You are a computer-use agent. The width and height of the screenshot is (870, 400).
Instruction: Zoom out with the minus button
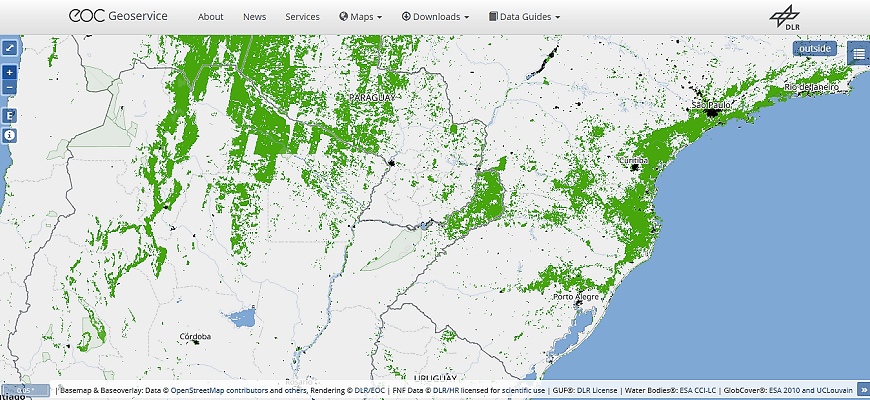point(9,87)
